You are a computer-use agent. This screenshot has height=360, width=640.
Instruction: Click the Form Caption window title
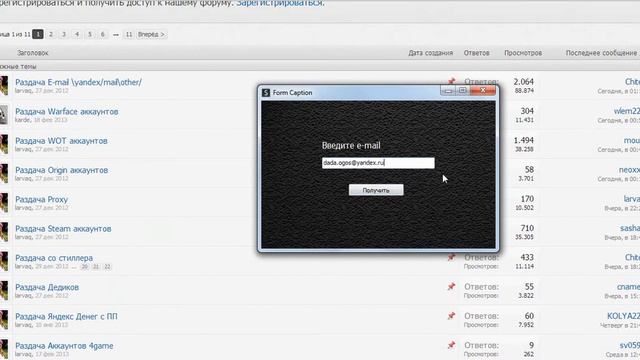point(292,93)
